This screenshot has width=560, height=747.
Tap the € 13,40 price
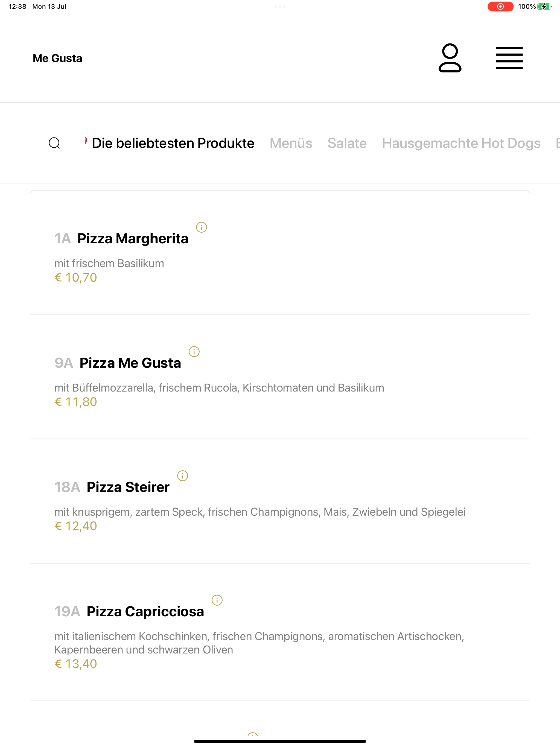pyautogui.click(x=76, y=664)
